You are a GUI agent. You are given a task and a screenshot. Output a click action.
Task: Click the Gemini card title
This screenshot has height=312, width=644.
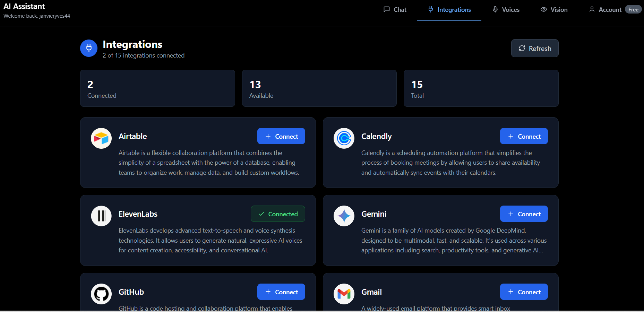(x=374, y=214)
